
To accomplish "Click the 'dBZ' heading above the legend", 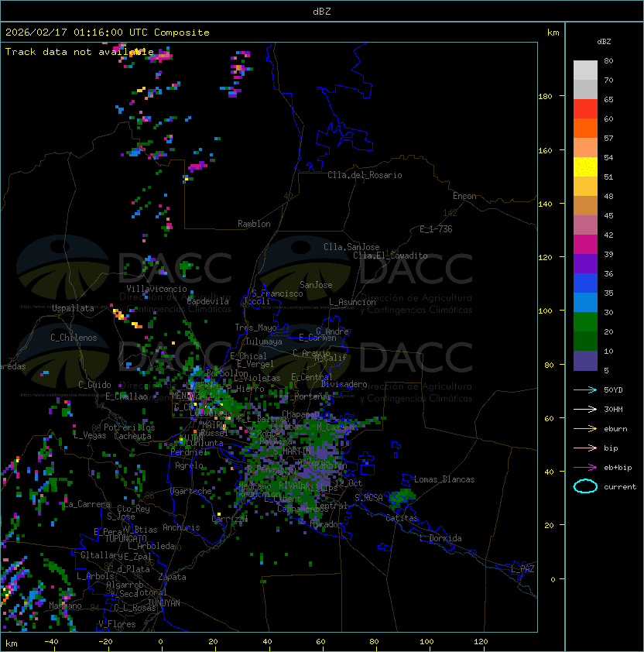I will point(604,42).
